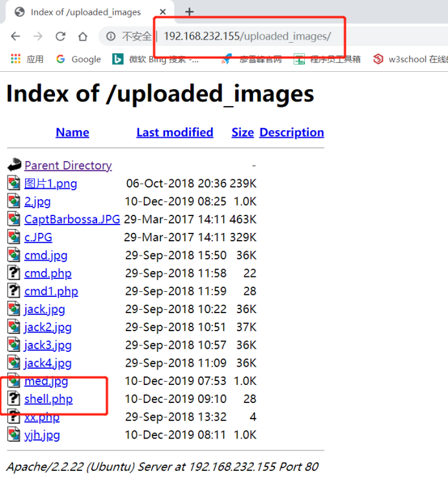Screen dimensions: 448x491
Task: Click the image icon beside jack3.jpg
Action: (14, 345)
